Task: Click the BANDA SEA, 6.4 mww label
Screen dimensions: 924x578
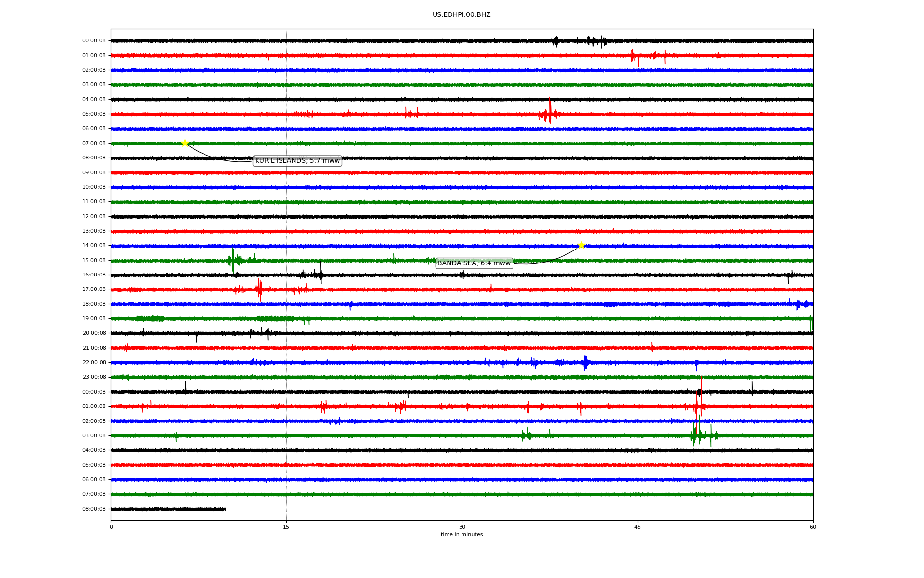Action: [474, 263]
